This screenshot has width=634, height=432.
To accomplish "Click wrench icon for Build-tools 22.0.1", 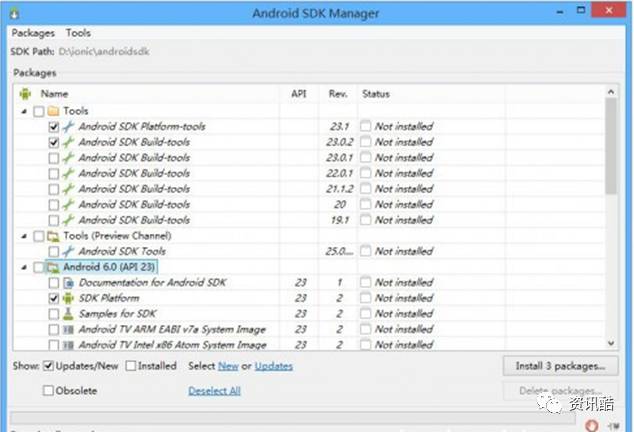I will point(68,173).
